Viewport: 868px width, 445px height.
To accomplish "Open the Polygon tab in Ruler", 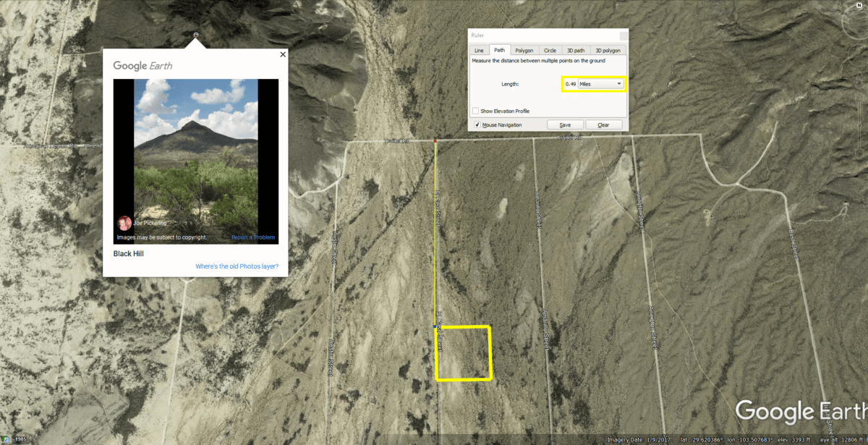I will click(x=524, y=51).
